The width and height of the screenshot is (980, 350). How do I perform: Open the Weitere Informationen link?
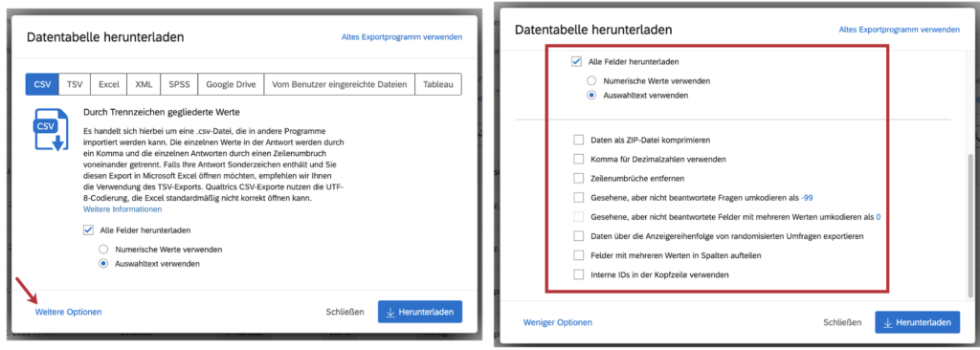122,208
